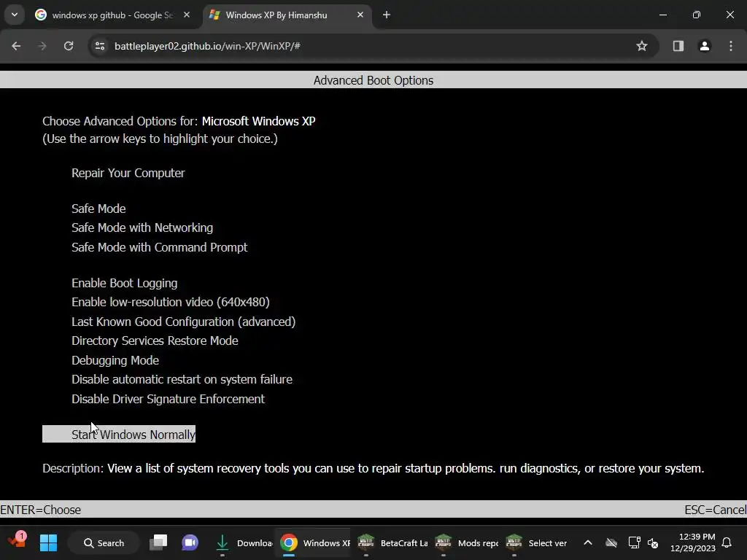The image size is (747, 560).
Task: Choose Enable low-resolution video (640x480)
Action: pos(171,302)
